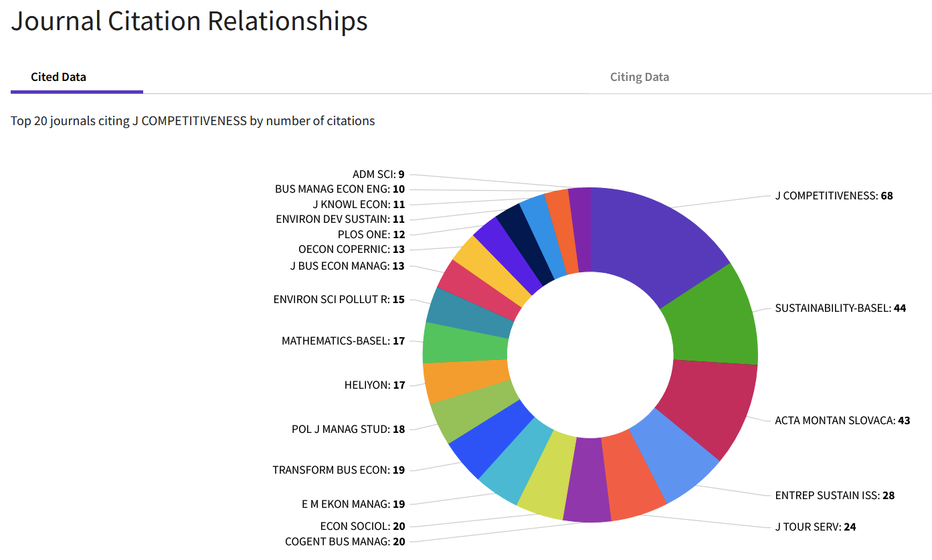The height and width of the screenshot is (560, 932).
Task: Click the orange HELIYON chart segment
Action: pos(466,381)
